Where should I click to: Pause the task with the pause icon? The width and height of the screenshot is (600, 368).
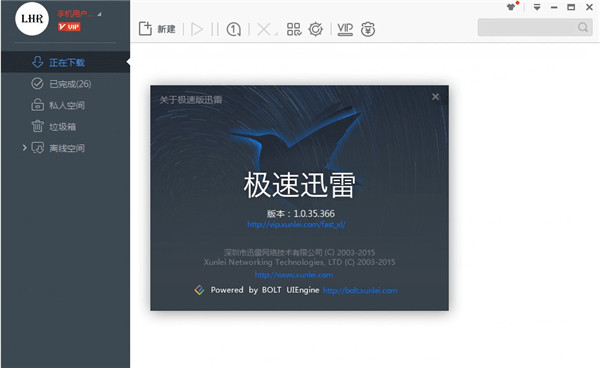215,29
